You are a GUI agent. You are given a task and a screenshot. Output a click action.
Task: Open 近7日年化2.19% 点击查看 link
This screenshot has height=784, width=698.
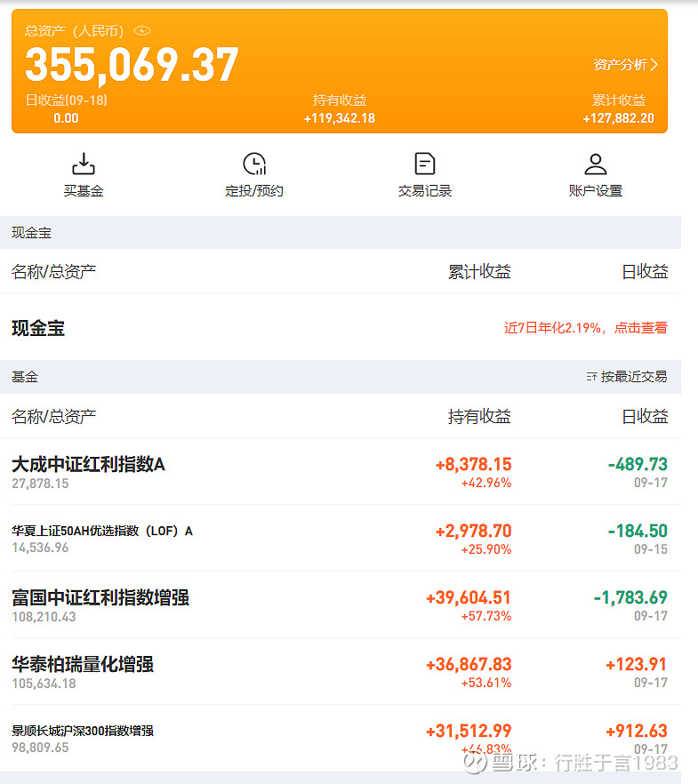[585, 327]
